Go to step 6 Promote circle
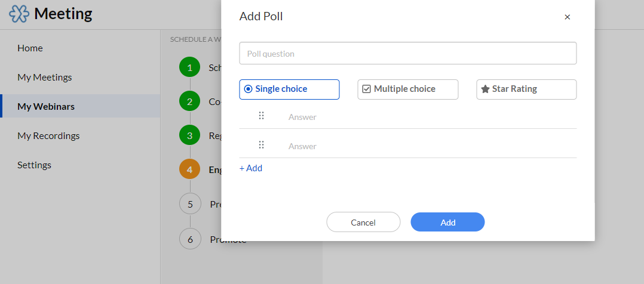The width and height of the screenshot is (644, 284). (x=190, y=239)
